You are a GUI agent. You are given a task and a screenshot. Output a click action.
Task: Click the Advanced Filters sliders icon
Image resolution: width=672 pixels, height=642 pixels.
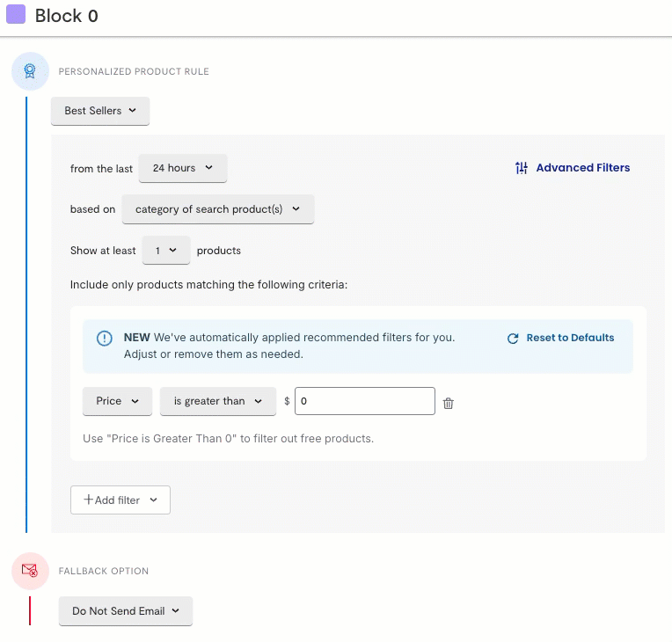(522, 168)
